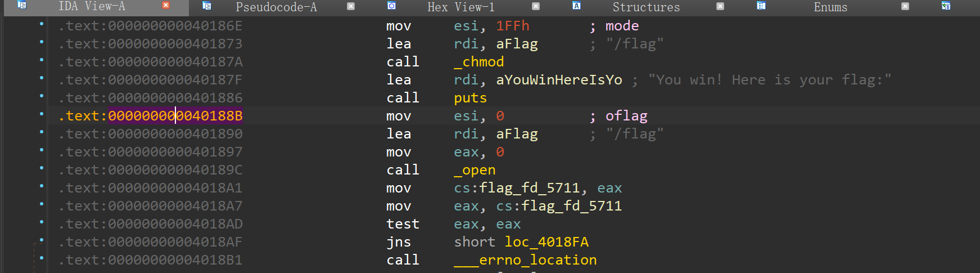
Task: Follow the ___errno_location call target
Action: click(x=525, y=260)
